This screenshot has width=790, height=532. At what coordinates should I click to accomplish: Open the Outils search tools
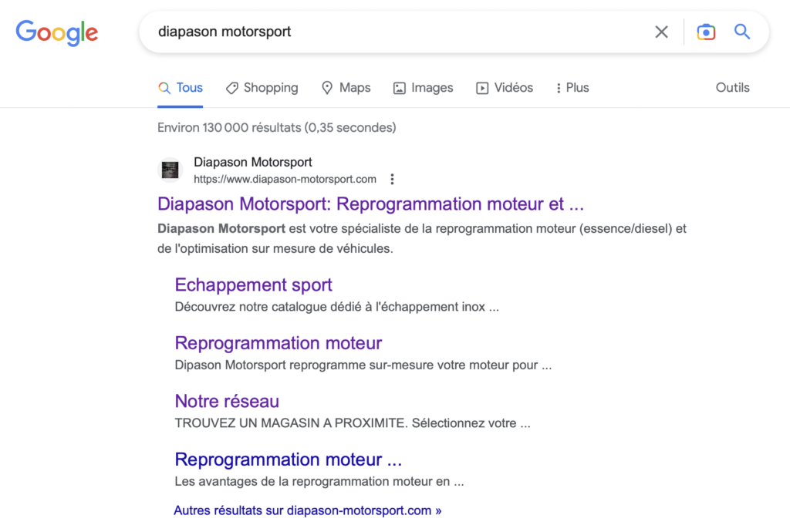point(733,88)
